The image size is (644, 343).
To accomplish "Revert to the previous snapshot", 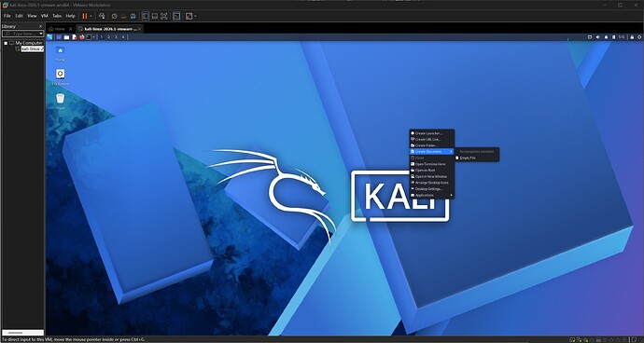I will coord(123,16).
